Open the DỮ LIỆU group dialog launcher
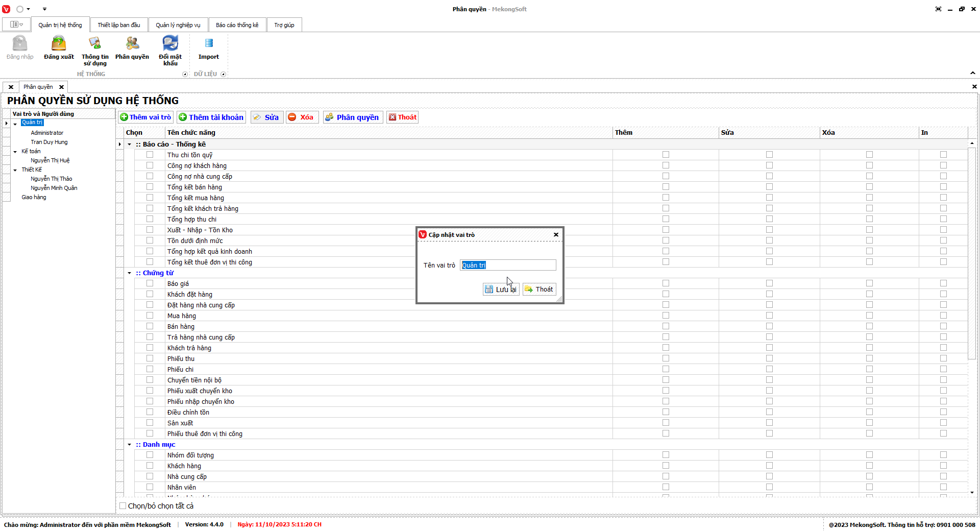Screen dimensions: 980x531 223,74
